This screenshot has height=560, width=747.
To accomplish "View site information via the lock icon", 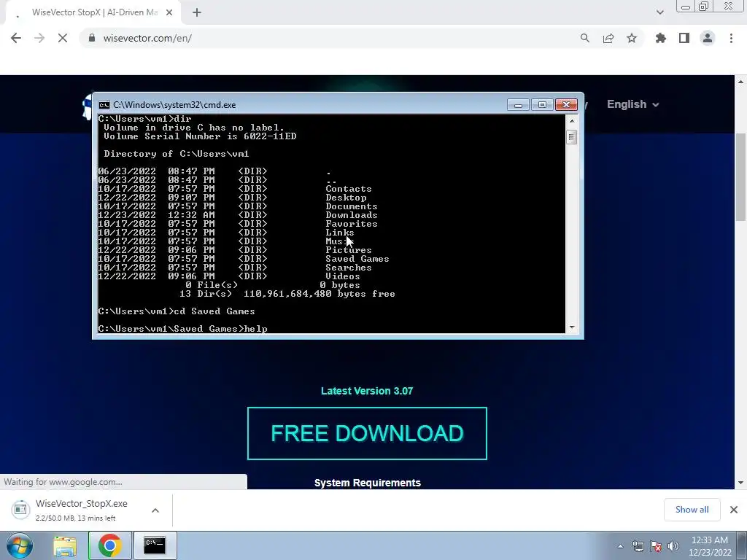I will (x=92, y=38).
